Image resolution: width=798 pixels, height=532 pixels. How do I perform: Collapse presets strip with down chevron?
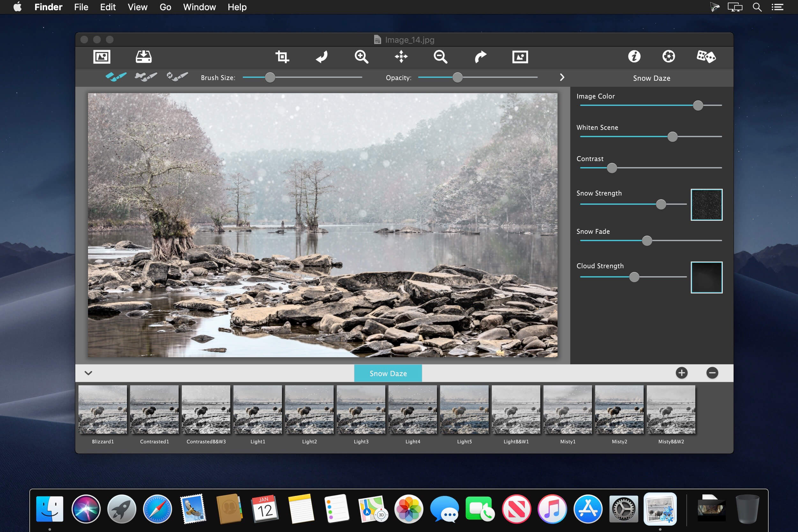[88, 373]
